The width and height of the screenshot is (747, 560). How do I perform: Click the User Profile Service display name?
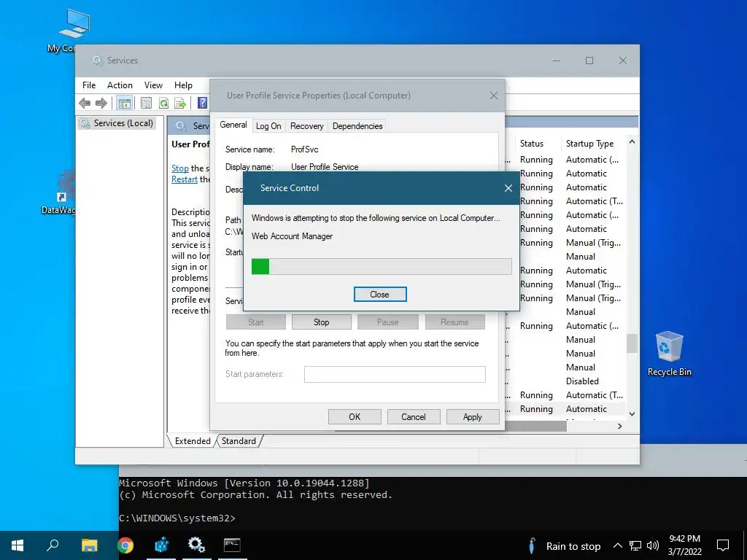point(325,167)
